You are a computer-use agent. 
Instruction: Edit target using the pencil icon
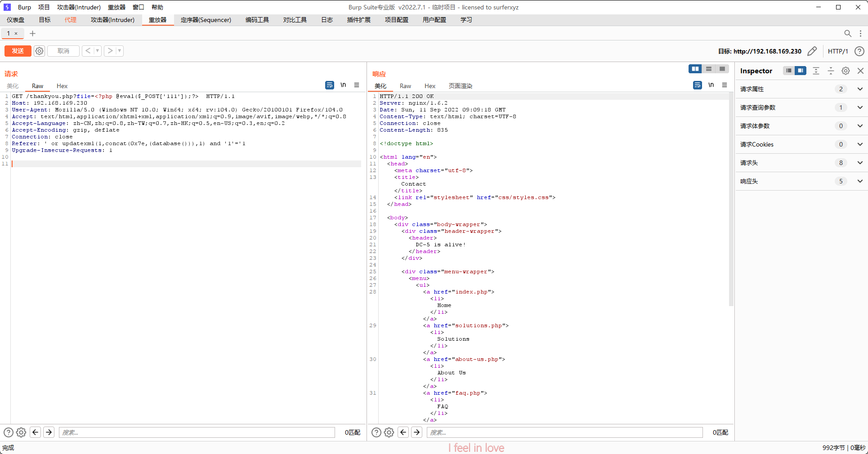point(812,51)
